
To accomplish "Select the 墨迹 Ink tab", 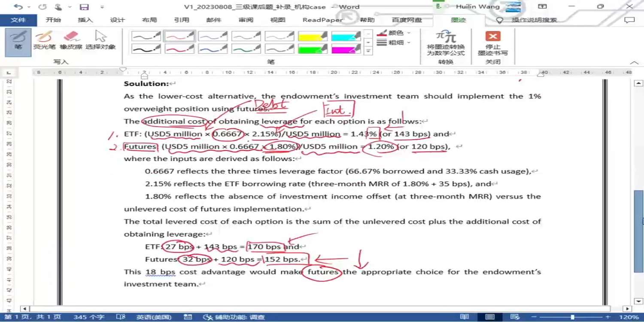I will pyautogui.click(x=458, y=20).
